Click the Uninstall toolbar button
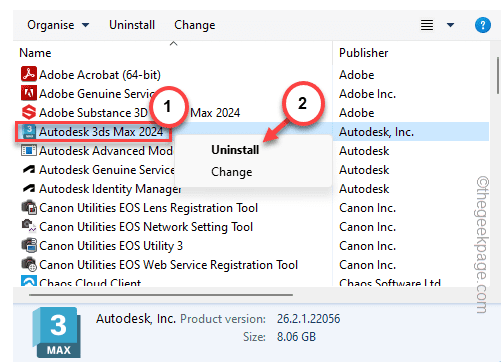The width and height of the screenshot is (501, 362). tap(132, 25)
